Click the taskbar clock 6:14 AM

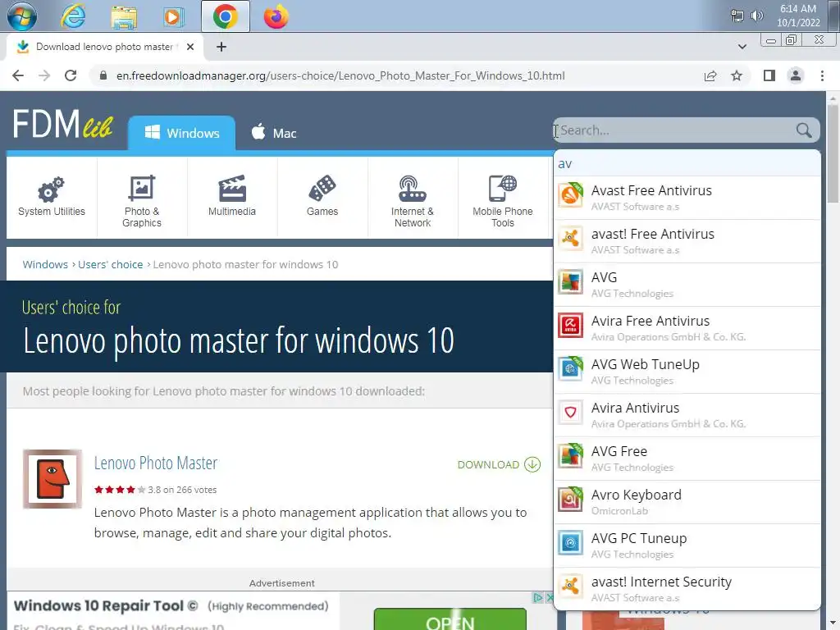pos(798,16)
